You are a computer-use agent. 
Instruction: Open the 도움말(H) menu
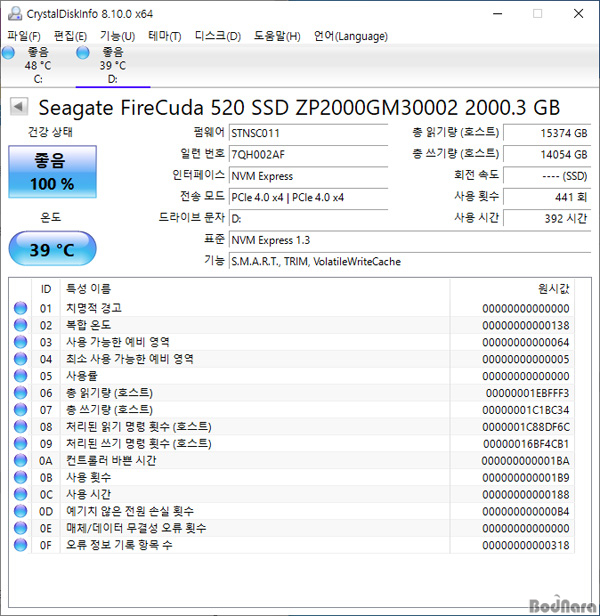[x=277, y=36]
